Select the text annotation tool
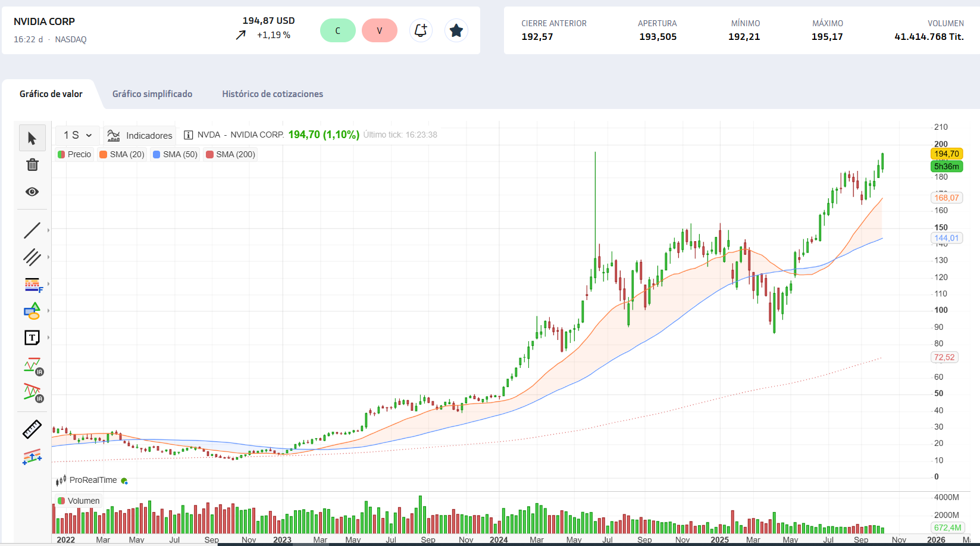 tap(32, 338)
